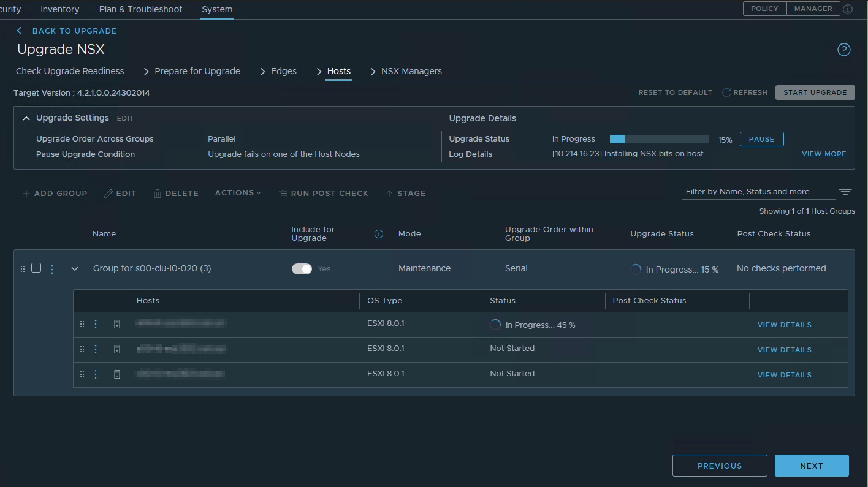Screen dimensions: 868x487
Task: Click the group's In Progress 15 % spinner
Action: [636, 269]
